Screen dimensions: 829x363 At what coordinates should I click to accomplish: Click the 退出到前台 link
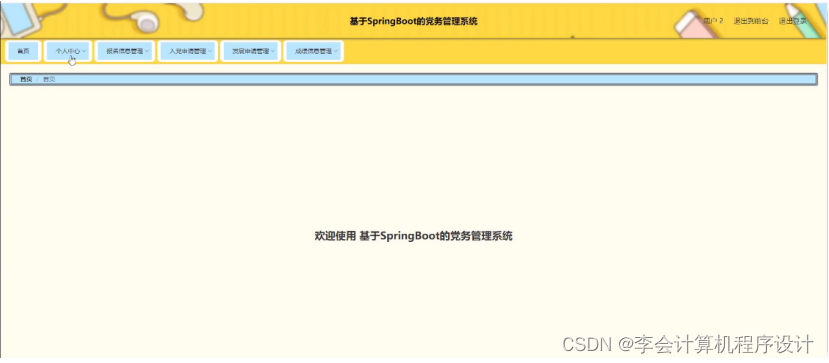[751, 21]
